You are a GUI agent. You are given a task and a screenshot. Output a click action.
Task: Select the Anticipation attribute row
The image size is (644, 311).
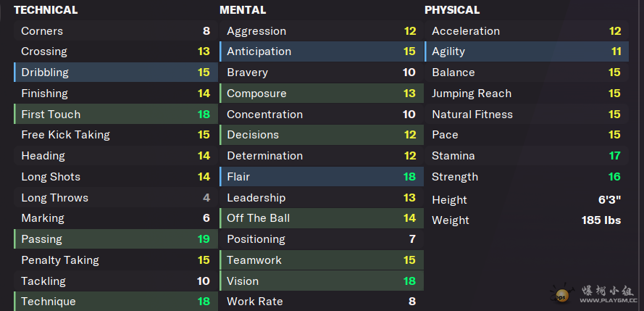pyautogui.click(x=320, y=51)
